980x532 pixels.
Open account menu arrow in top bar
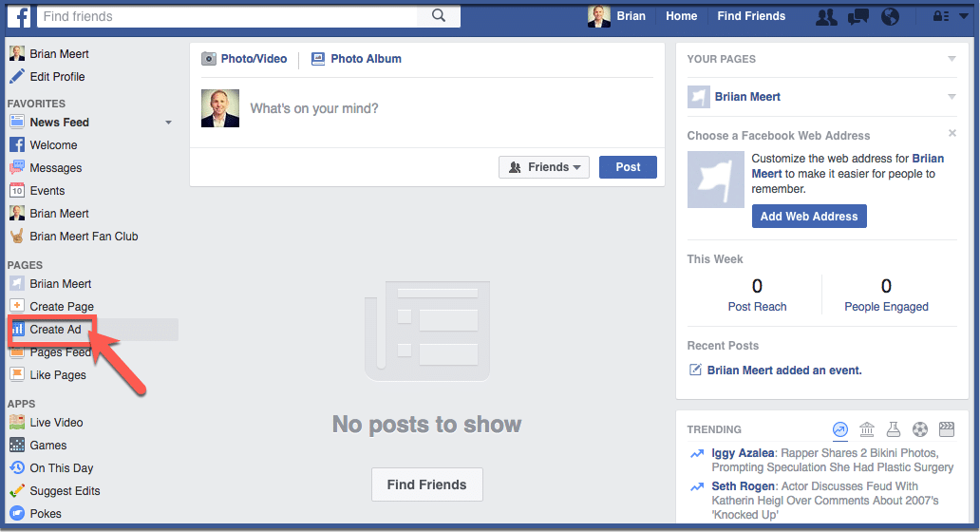[964, 16]
